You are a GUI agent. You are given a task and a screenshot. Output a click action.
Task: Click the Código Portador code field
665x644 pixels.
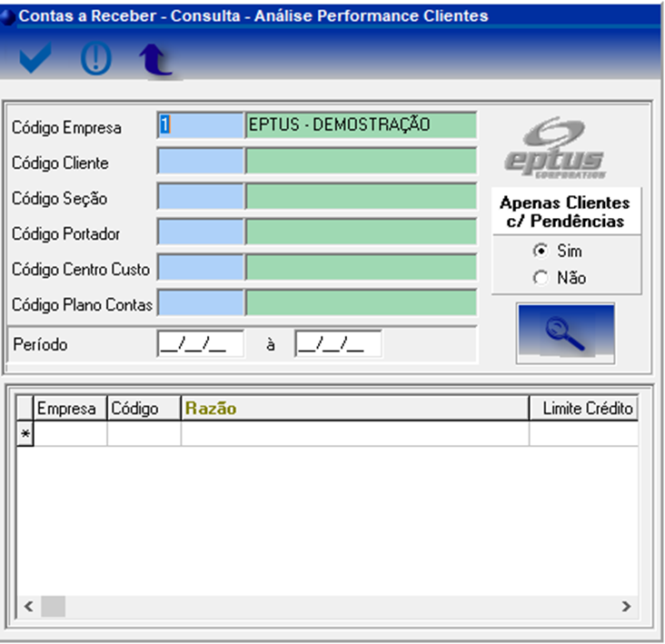pos(201,233)
